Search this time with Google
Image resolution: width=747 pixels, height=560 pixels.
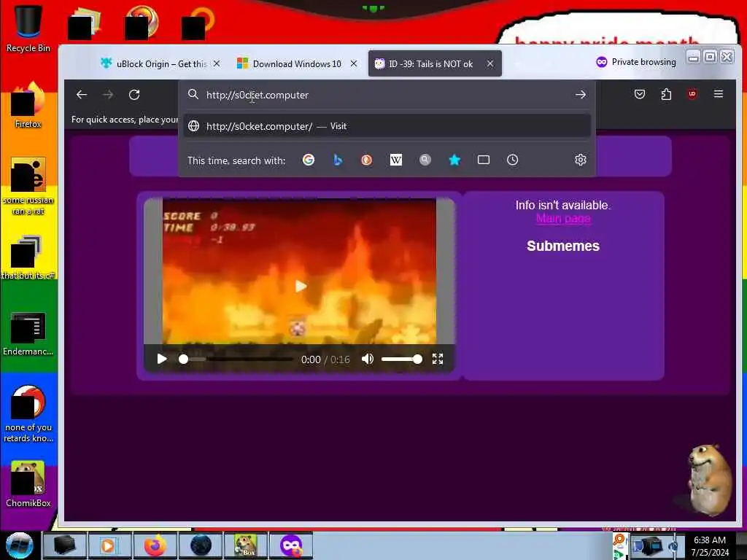pyautogui.click(x=309, y=160)
